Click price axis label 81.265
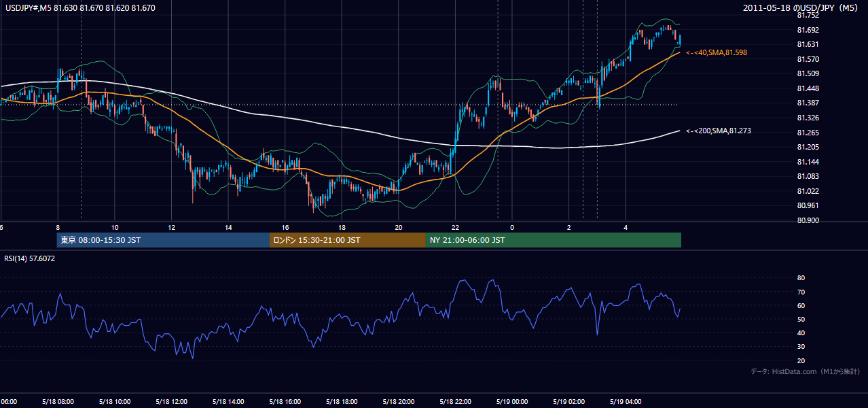This screenshot has height=408, width=868. (807, 133)
